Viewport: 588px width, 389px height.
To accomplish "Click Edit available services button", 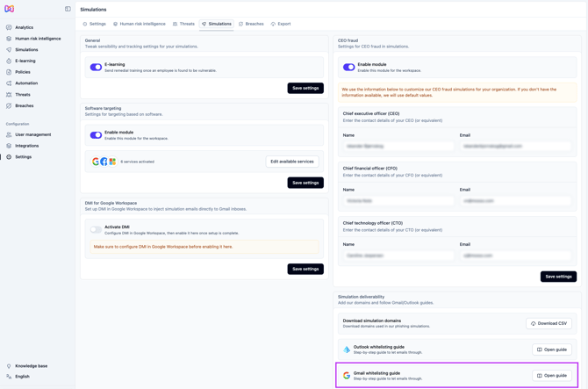I will click(x=292, y=162).
